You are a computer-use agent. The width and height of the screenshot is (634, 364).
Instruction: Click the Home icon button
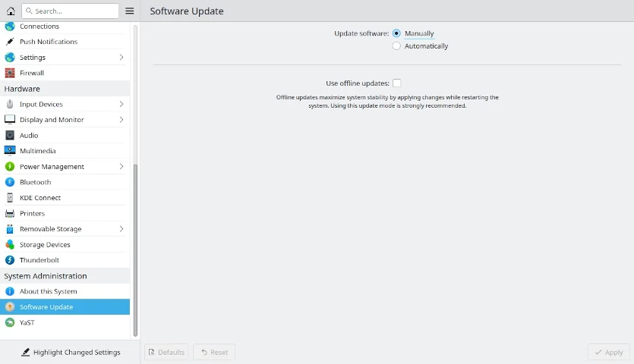11,11
